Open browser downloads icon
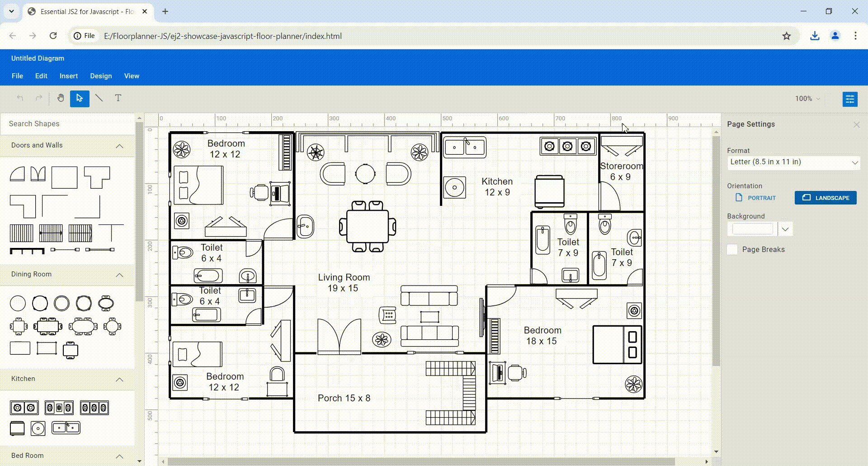 point(815,36)
